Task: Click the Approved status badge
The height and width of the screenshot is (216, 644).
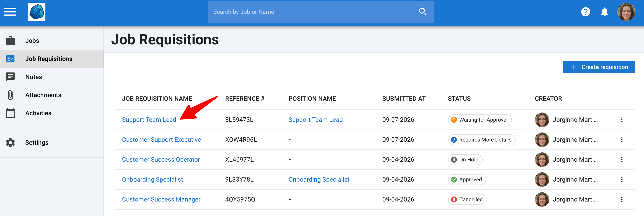Action: 467,179
